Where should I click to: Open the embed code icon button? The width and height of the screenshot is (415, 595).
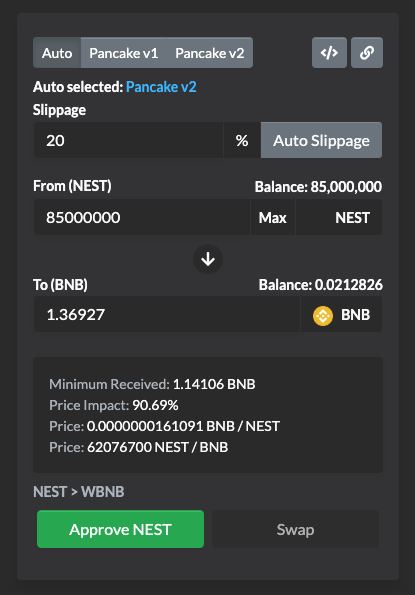pyautogui.click(x=329, y=53)
